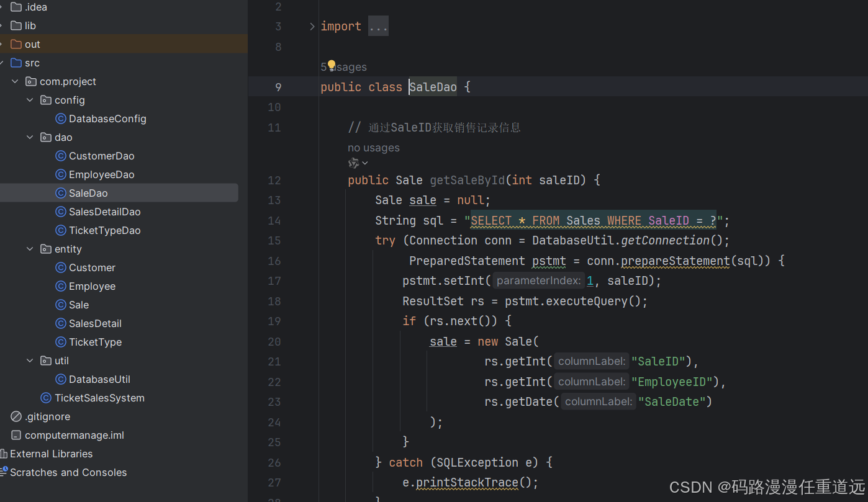Click the computermanage.iml file icon
The image size is (868, 502).
[x=16, y=435]
